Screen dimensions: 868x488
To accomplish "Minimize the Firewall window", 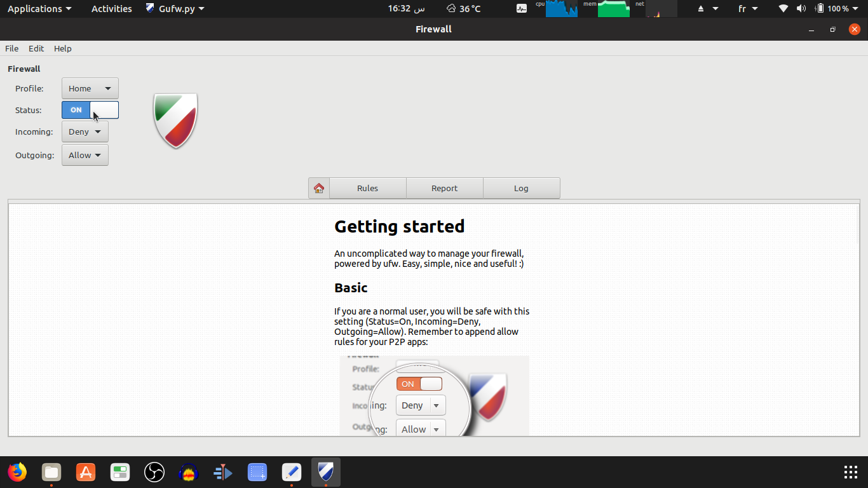I will (811, 29).
